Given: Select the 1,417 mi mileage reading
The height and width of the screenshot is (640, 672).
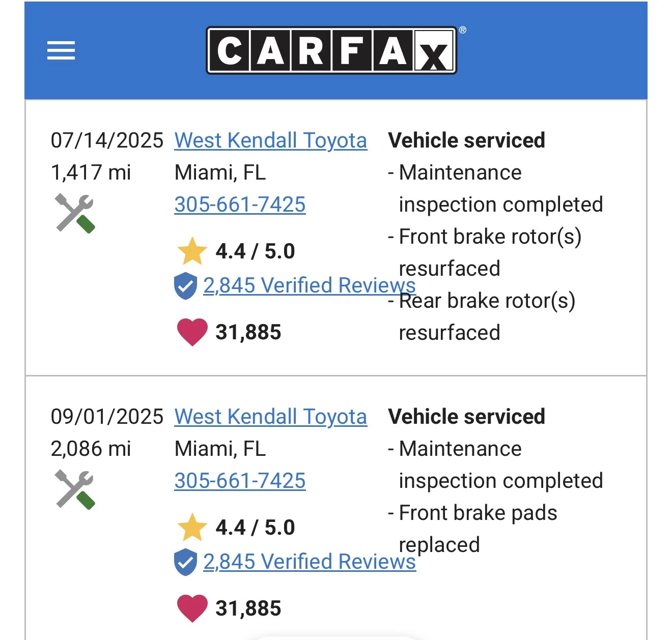Looking at the screenshot, I should click(91, 172).
